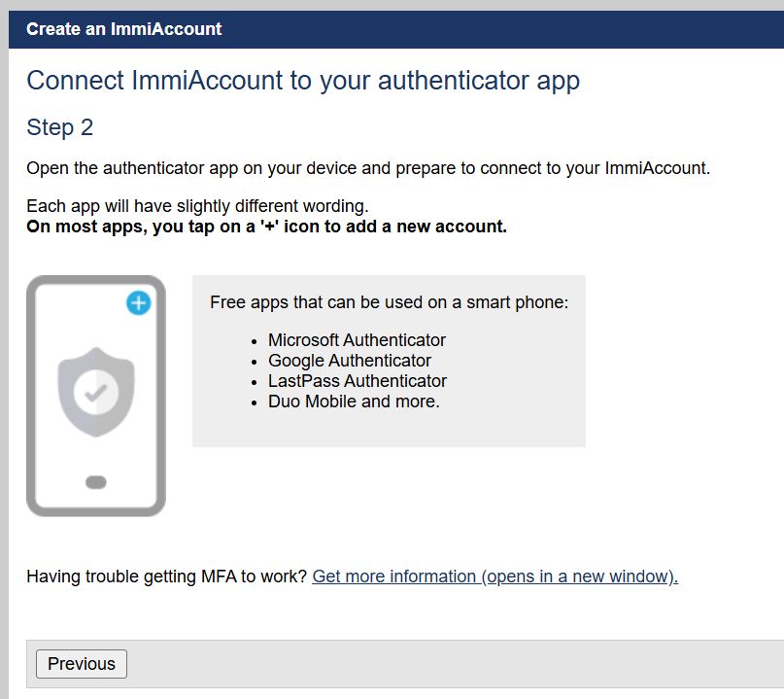Click 'Each app will have slightly different wording'

197,207
